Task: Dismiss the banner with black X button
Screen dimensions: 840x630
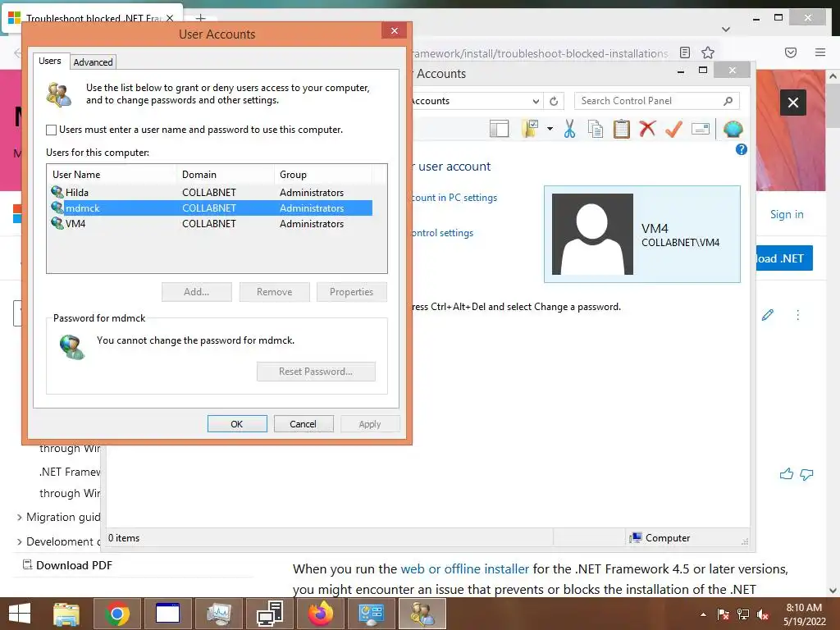Action: click(x=793, y=103)
